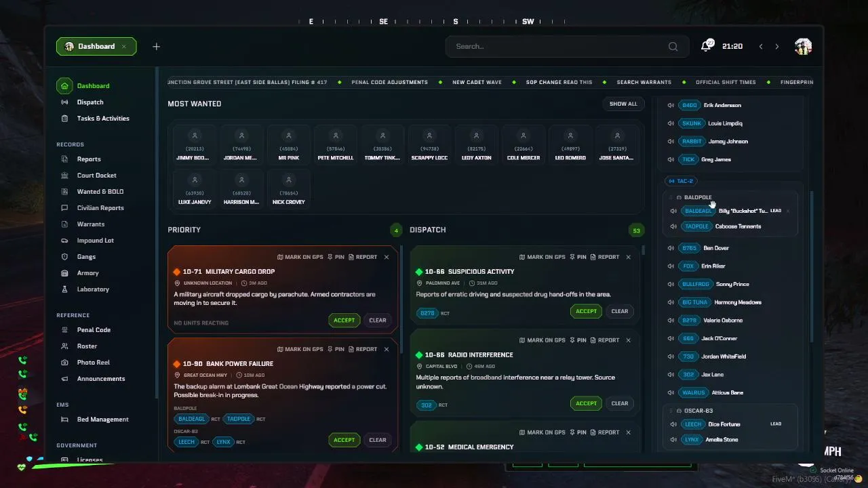Open Wanted & BOLO section
The image size is (868, 488).
pyautogui.click(x=100, y=192)
